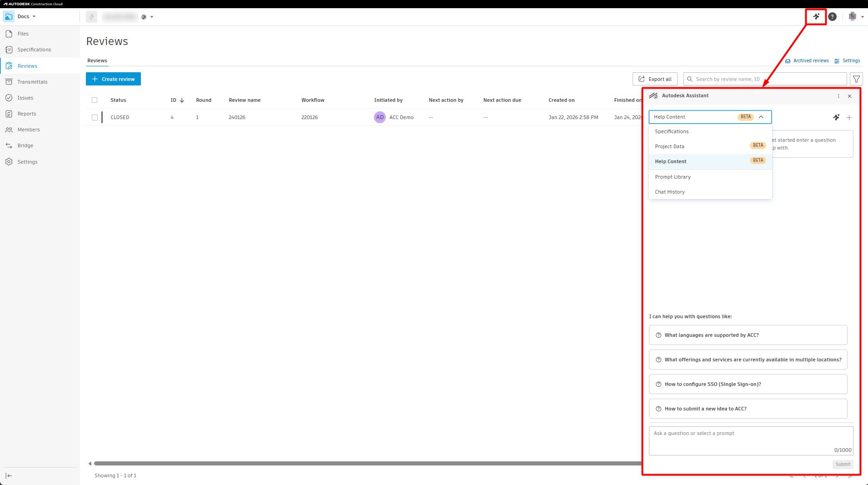
Task: Select prompt about languages supported by ACC
Action: [748, 335]
